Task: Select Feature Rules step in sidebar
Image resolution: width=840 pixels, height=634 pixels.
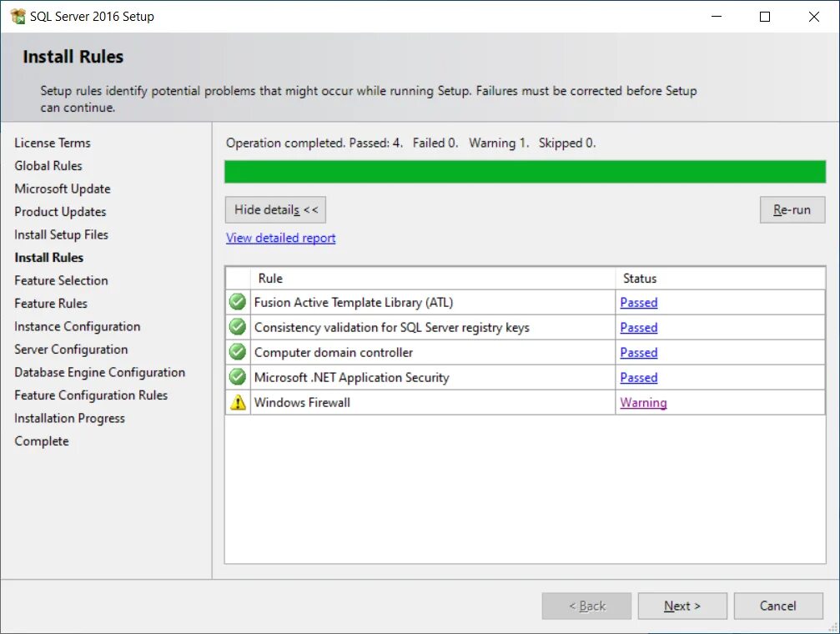Action: click(x=51, y=304)
